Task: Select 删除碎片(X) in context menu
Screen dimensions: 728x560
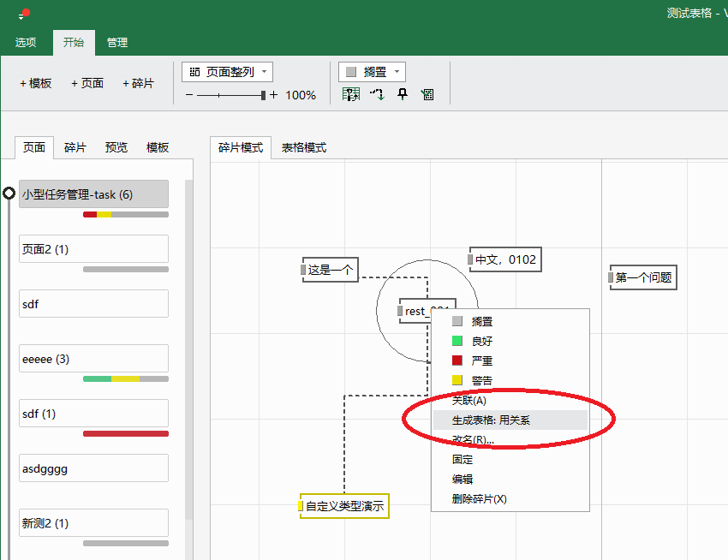Action: [480, 498]
